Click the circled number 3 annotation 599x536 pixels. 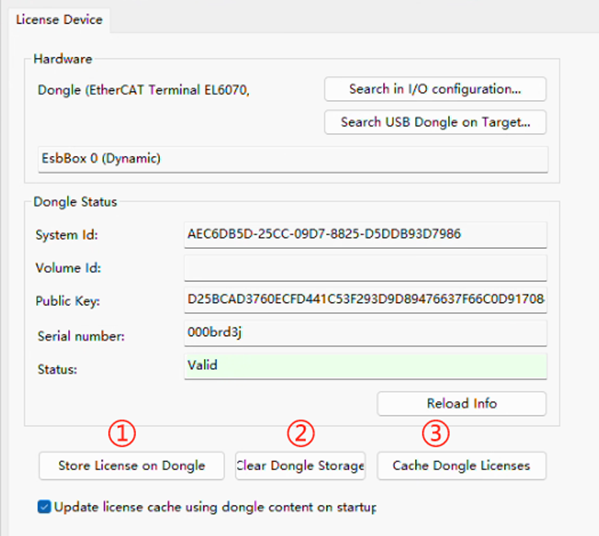coord(435,433)
